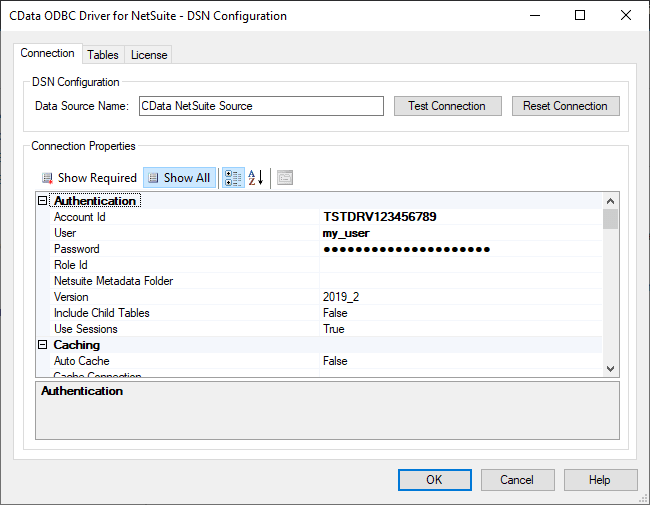Viewport: 650px width, 505px height.
Task: Click the Property Pages icon
Action: [x=285, y=178]
